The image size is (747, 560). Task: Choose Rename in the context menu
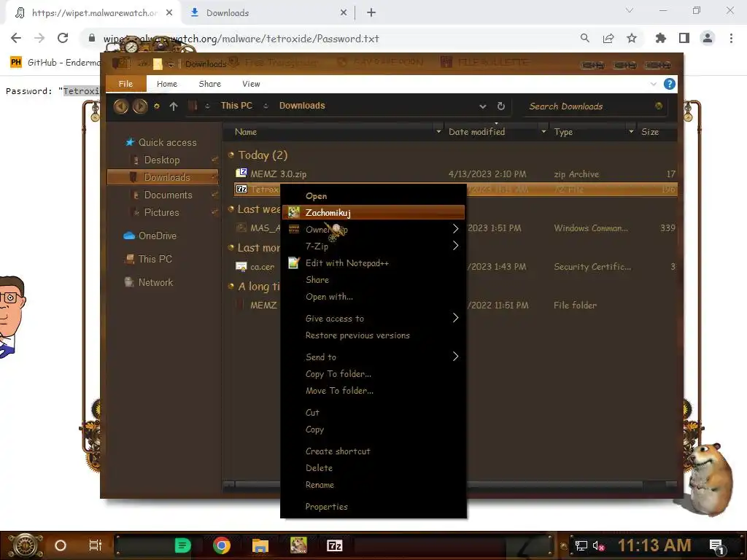pyautogui.click(x=373, y=485)
